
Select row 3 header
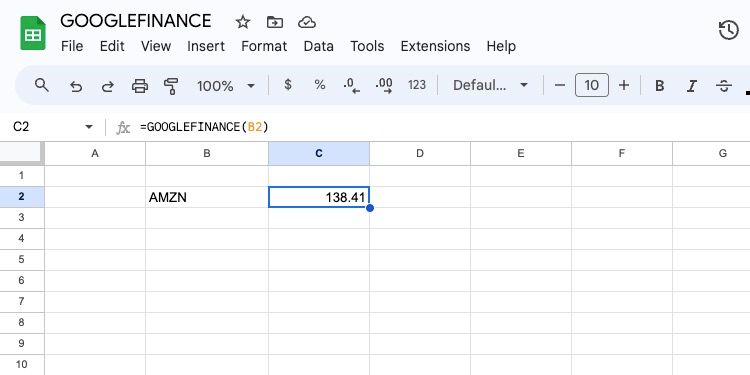click(22, 218)
